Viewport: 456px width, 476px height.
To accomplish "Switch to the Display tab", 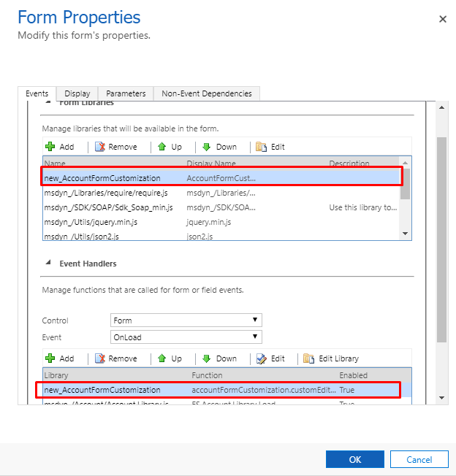I will [x=77, y=93].
